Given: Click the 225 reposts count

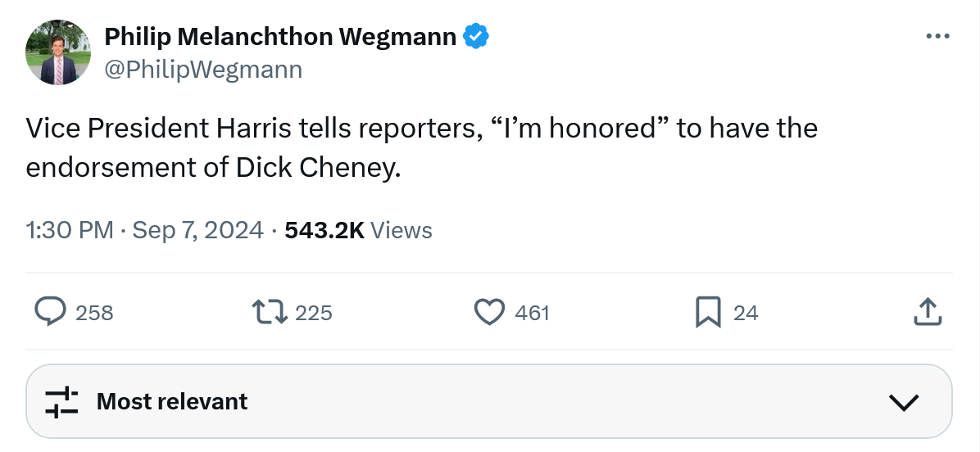Looking at the screenshot, I should [x=313, y=313].
